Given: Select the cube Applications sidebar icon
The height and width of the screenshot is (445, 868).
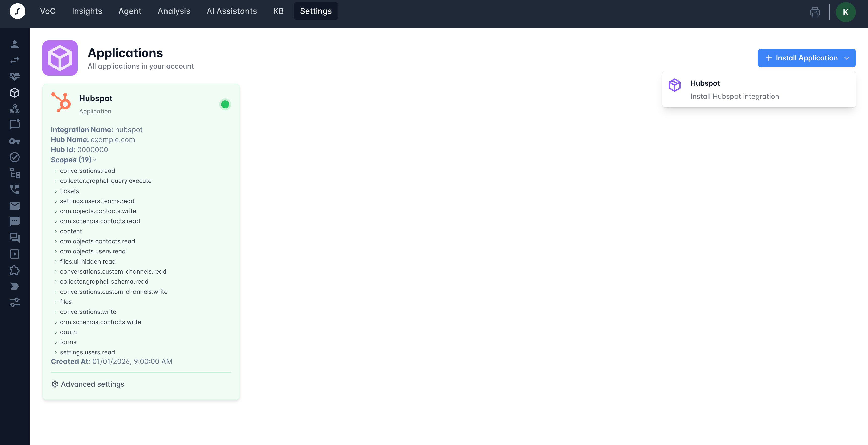Looking at the screenshot, I should [15, 93].
